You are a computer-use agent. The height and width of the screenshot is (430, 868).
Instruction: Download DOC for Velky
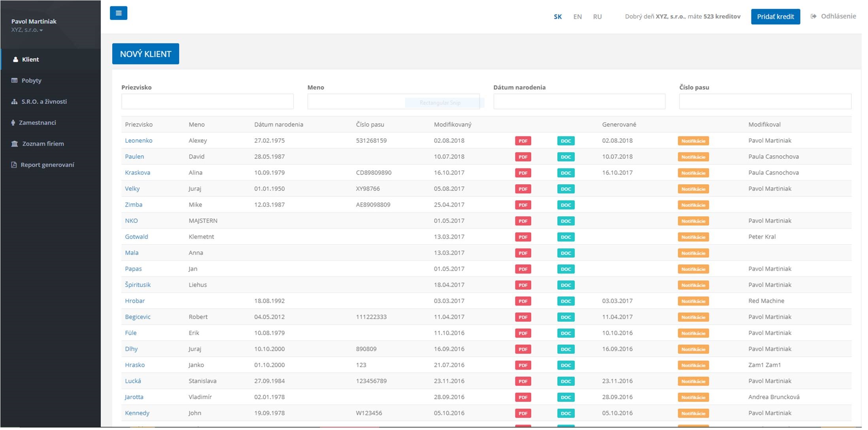click(x=566, y=189)
